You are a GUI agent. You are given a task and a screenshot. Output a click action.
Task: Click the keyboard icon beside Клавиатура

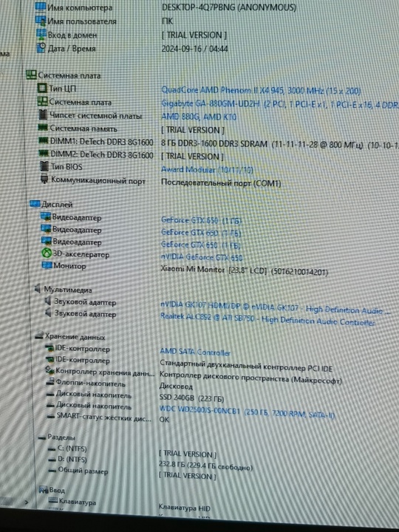53,500
